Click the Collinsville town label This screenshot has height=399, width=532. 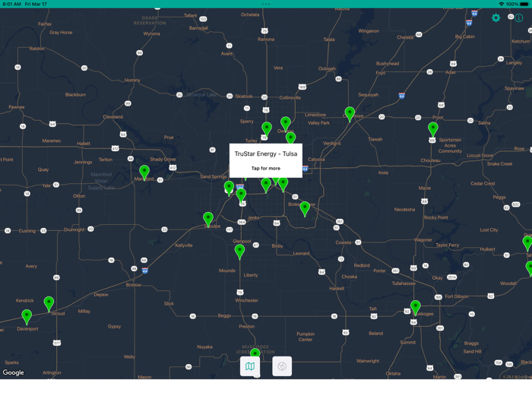[x=290, y=98]
